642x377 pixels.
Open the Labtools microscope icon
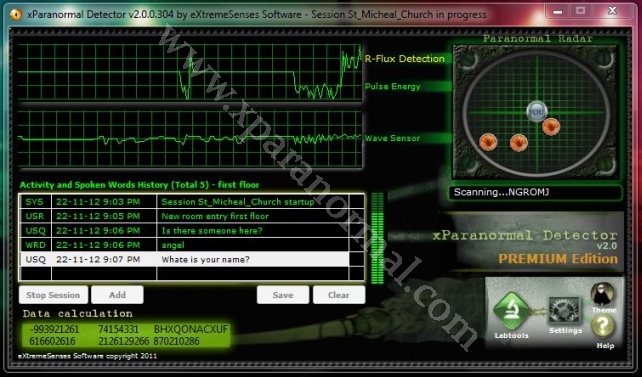[x=511, y=311]
